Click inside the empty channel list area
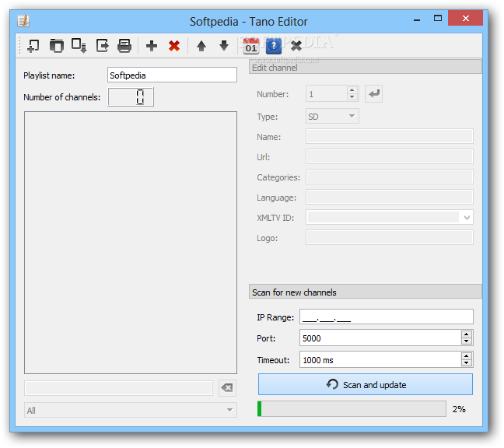The image size is (504, 448). (131, 243)
